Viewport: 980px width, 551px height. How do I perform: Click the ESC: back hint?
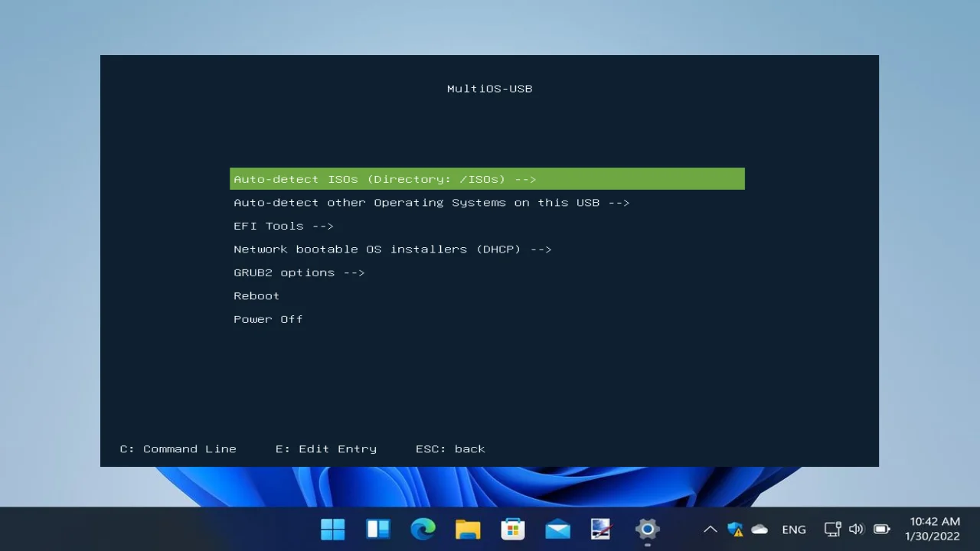tap(450, 449)
